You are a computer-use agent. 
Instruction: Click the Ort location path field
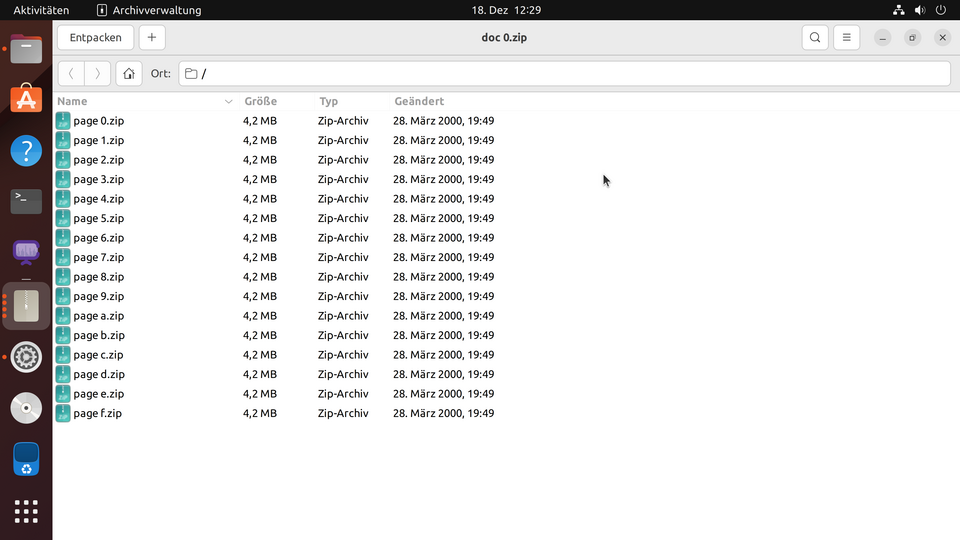(565, 74)
